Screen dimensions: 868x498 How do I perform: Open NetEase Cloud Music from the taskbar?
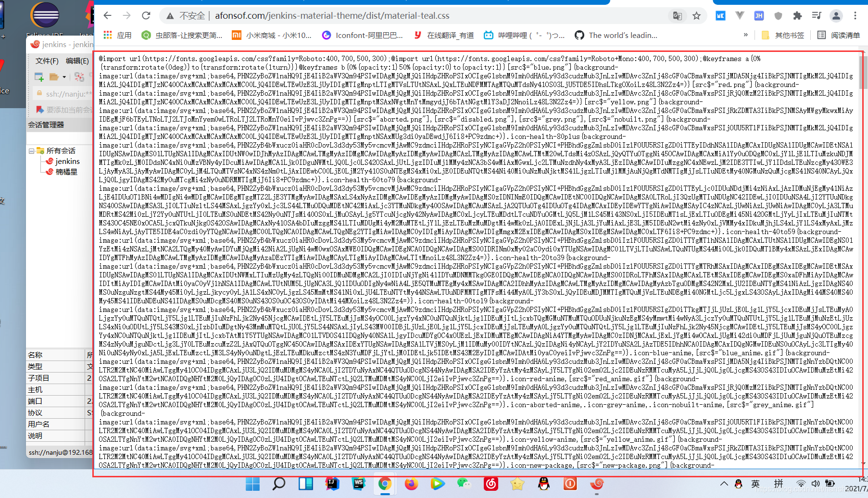coord(491,484)
